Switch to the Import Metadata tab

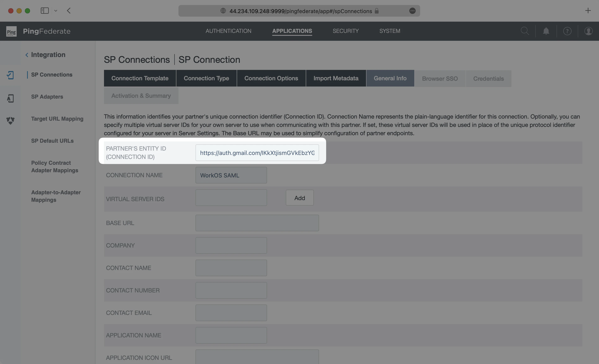pyautogui.click(x=336, y=78)
